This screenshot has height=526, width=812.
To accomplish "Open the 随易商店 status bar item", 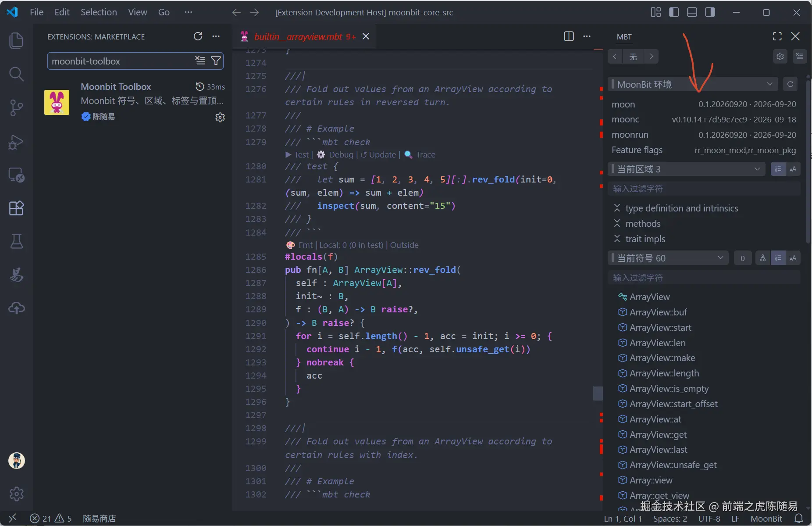I will click(x=100, y=519).
